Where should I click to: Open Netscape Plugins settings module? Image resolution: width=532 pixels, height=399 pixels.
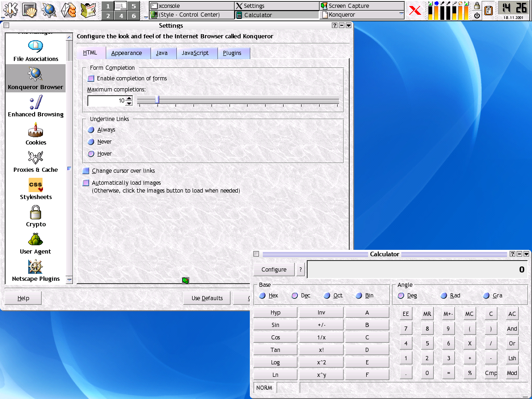tap(36, 271)
